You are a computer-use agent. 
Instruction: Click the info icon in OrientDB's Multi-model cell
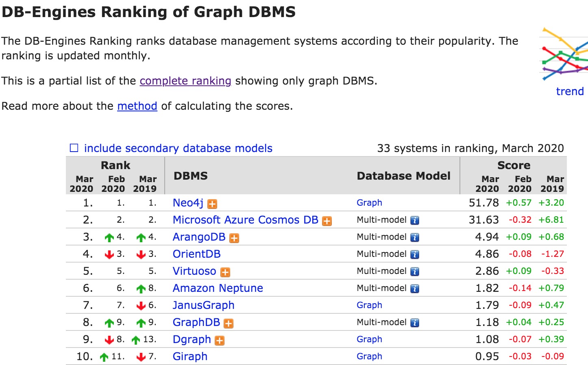415,255
